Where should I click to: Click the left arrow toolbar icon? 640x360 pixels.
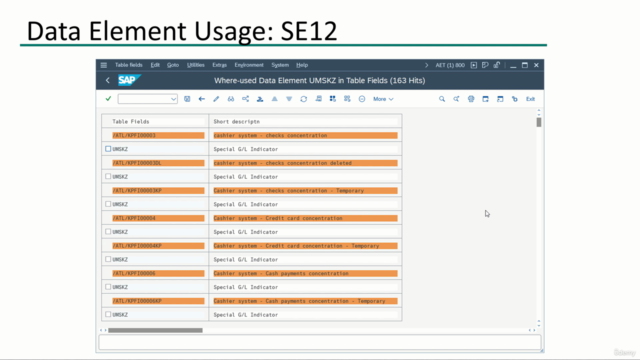coord(202,99)
